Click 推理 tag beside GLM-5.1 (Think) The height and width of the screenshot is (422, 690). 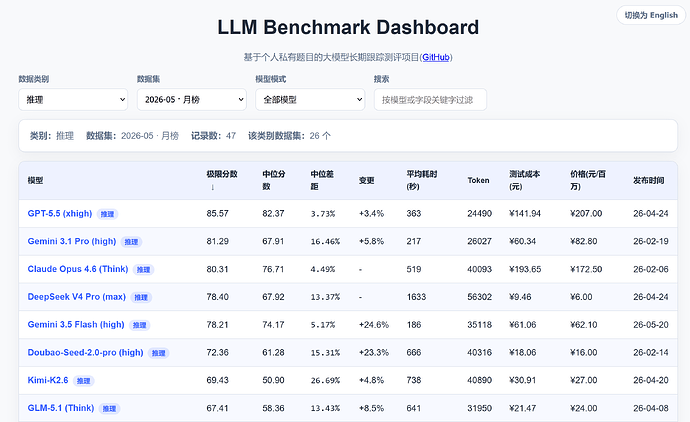[109, 409]
